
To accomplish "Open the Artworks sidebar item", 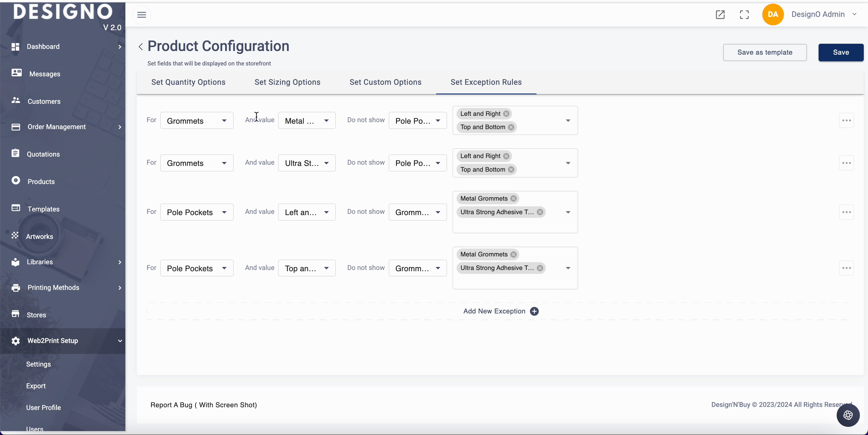I will click(x=39, y=237).
